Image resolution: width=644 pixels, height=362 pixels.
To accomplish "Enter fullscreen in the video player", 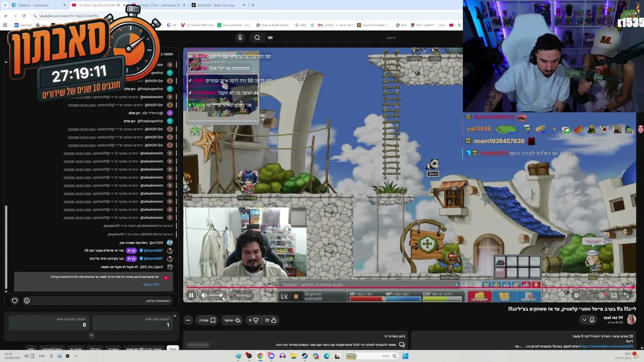I will point(626,295).
